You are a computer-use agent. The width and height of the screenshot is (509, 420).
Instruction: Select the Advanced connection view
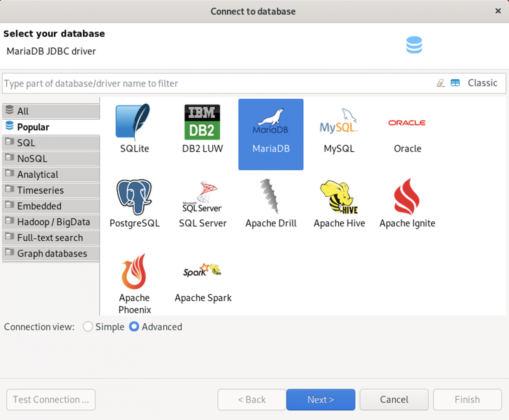pos(134,327)
